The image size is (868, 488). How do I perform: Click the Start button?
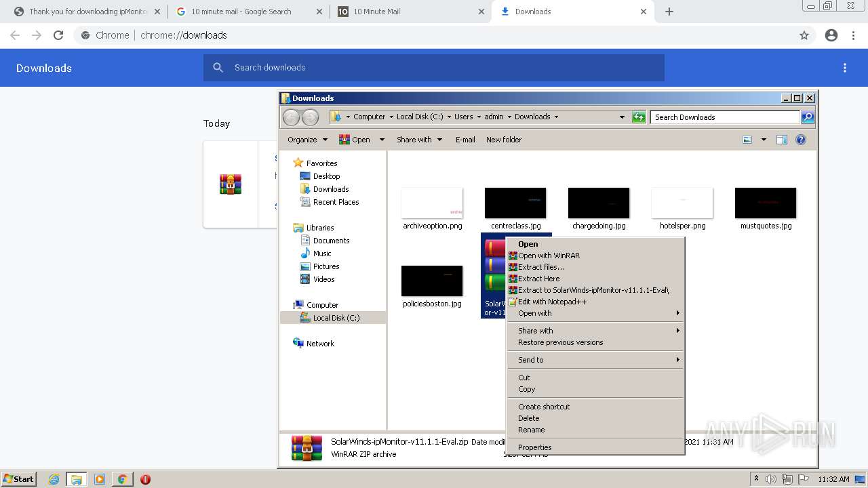point(18,479)
